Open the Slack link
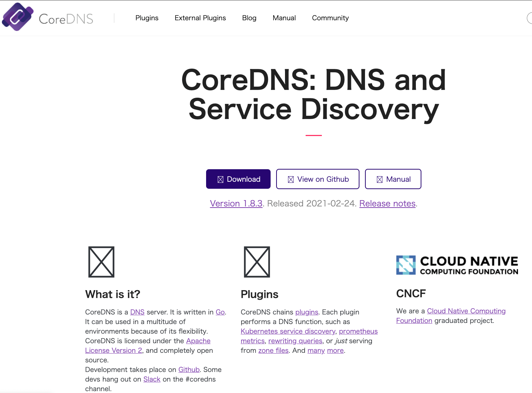 coord(152,379)
